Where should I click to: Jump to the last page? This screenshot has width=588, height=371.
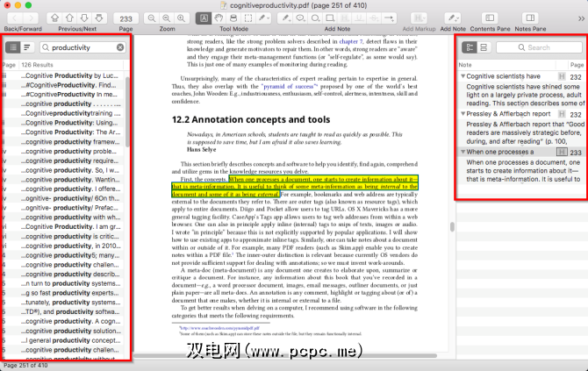100,18
